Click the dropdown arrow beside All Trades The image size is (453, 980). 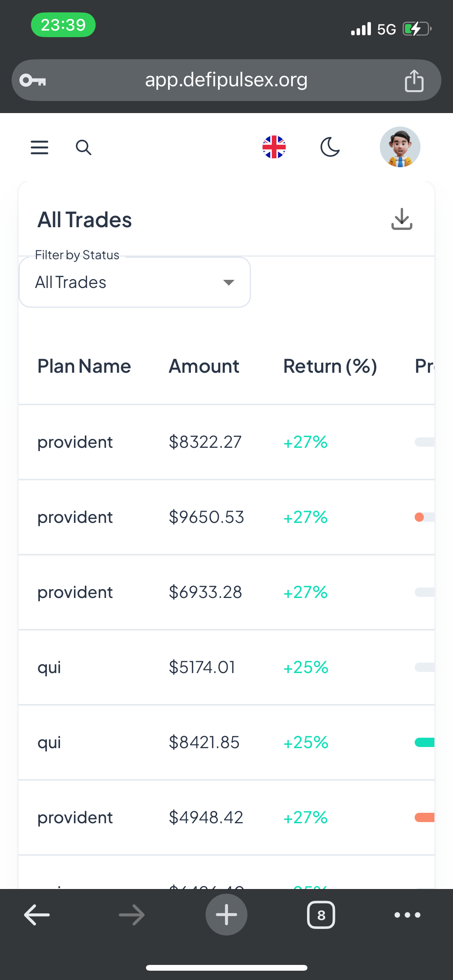tap(229, 283)
